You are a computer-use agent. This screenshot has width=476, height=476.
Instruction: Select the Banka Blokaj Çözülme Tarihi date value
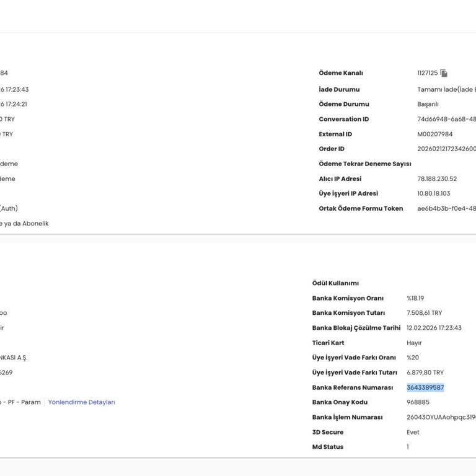coord(434,328)
